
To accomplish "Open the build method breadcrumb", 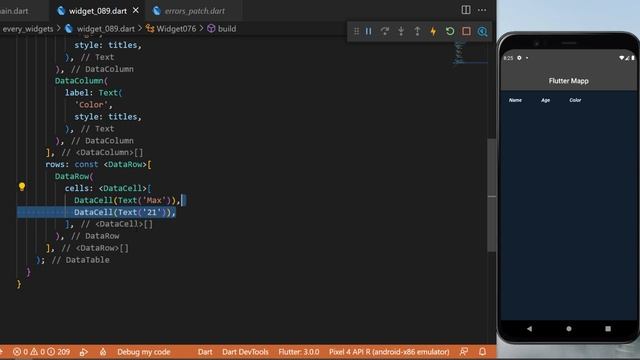I will point(222,29).
